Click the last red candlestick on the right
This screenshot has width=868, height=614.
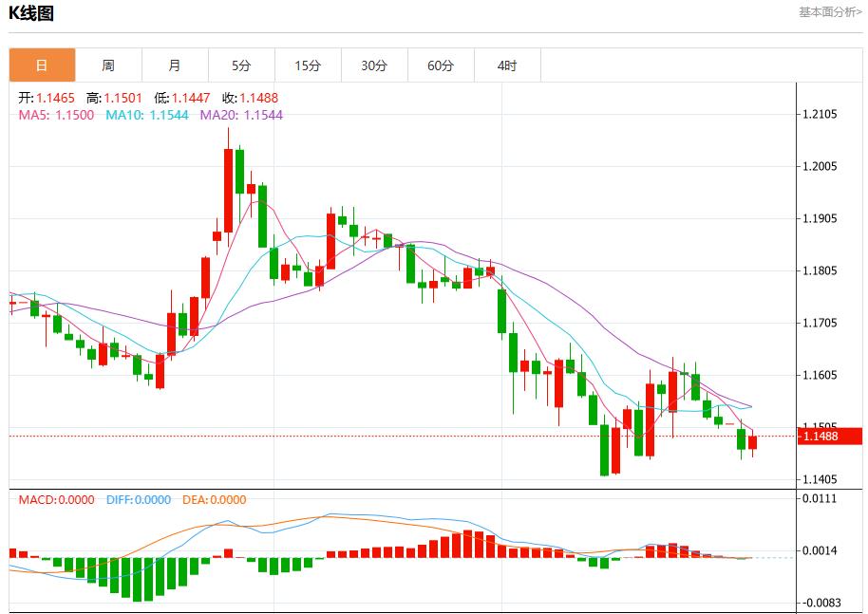[753, 442]
